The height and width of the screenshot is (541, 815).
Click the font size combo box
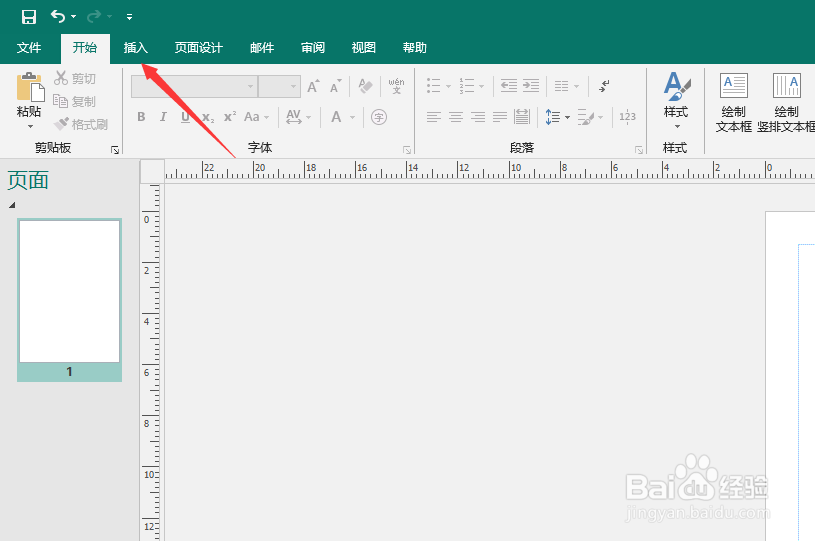(x=280, y=86)
